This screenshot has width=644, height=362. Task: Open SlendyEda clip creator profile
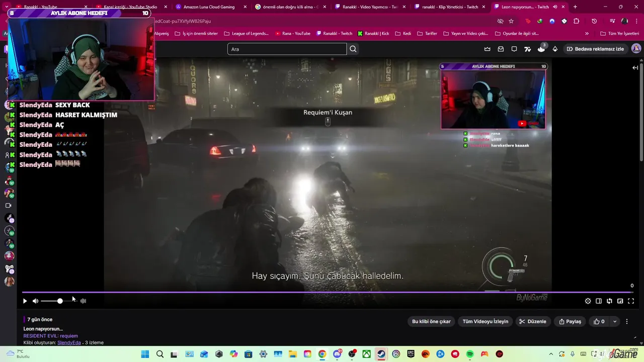[x=69, y=343]
